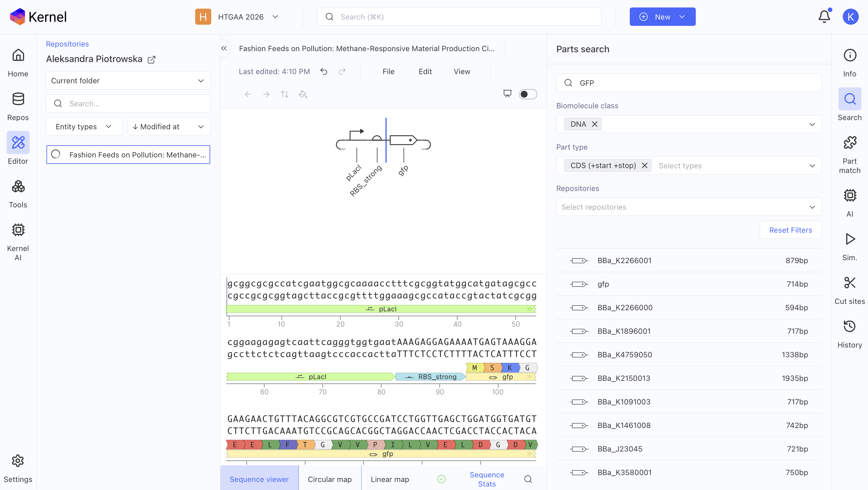Open the Repos sidebar section
The image size is (868, 490).
pyautogui.click(x=18, y=107)
